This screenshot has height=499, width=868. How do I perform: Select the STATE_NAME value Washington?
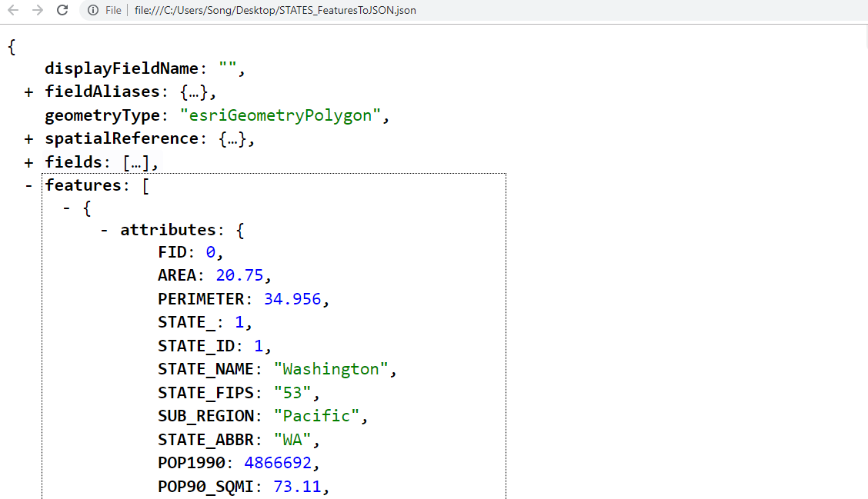point(330,369)
